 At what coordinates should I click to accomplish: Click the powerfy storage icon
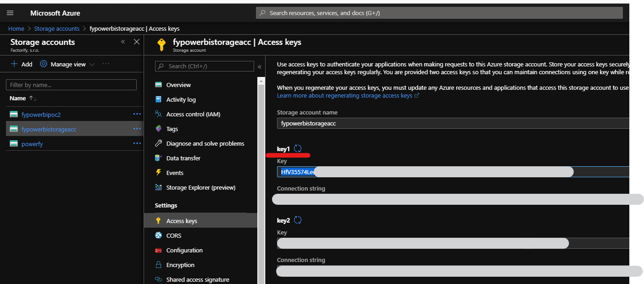(x=14, y=144)
